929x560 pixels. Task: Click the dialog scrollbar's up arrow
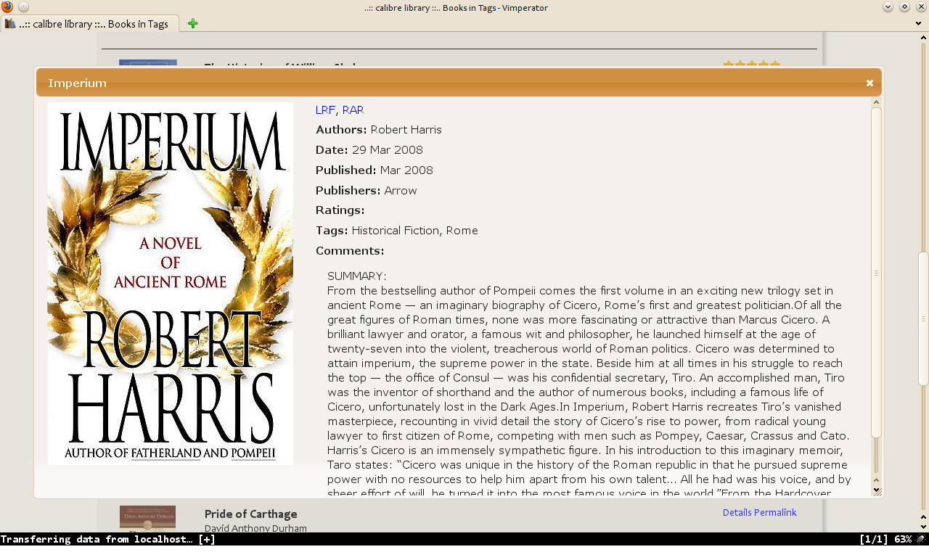[x=876, y=102]
